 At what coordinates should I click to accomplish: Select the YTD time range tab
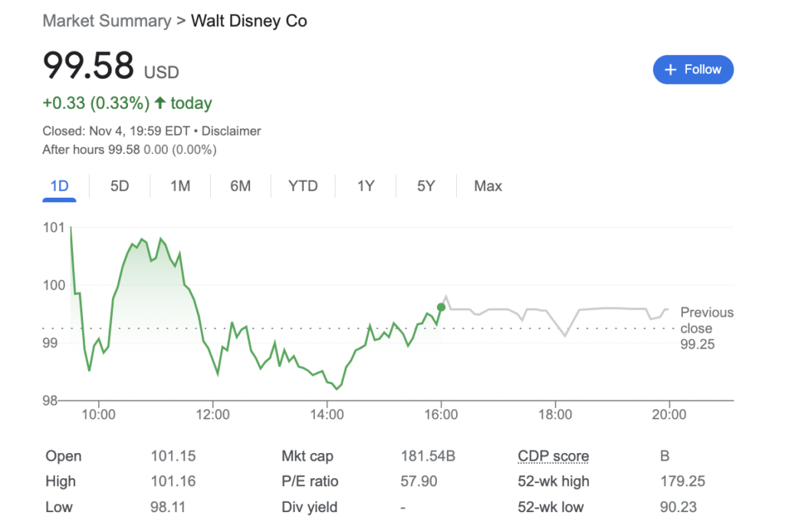click(x=303, y=186)
